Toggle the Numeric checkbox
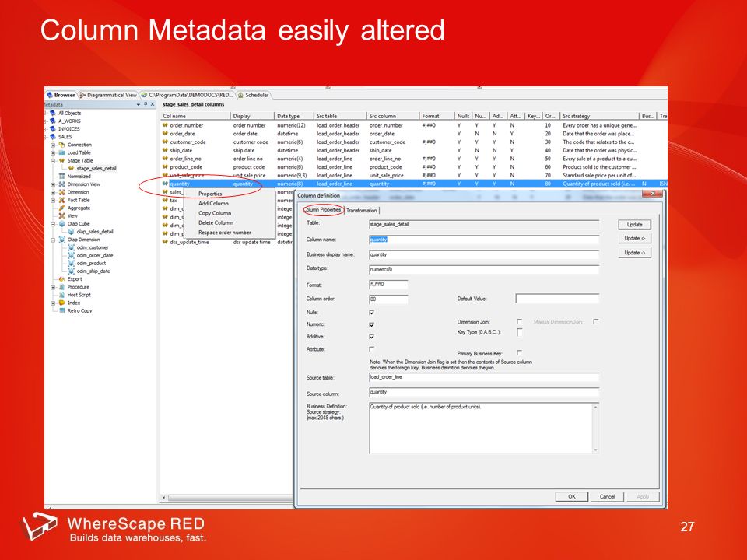This screenshot has height=560, width=747. [x=372, y=325]
